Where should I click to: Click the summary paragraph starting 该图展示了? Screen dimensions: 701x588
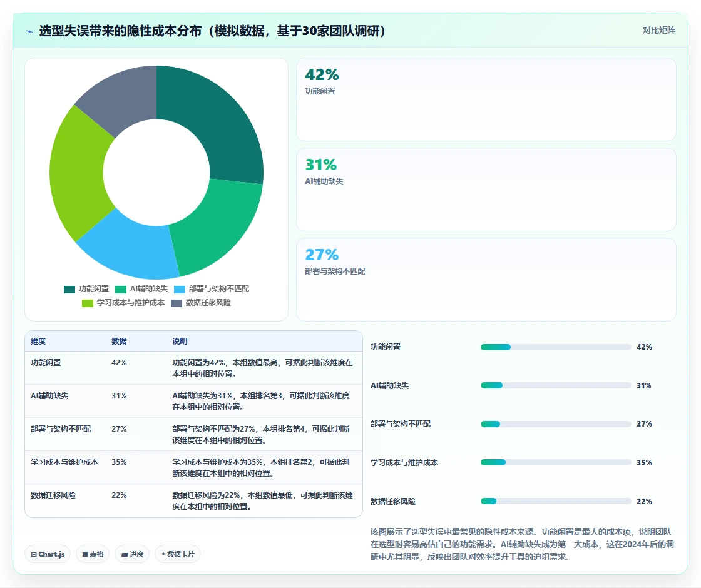(522, 544)
